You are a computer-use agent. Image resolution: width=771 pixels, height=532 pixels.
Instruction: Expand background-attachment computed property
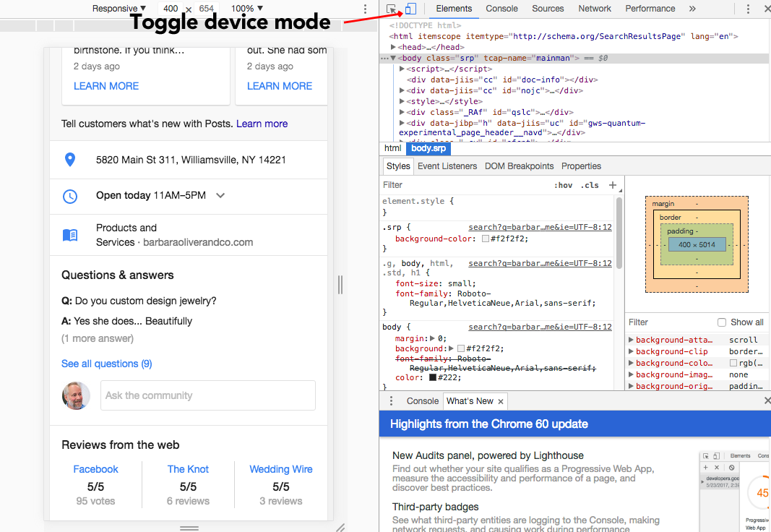tap(631, 340)
